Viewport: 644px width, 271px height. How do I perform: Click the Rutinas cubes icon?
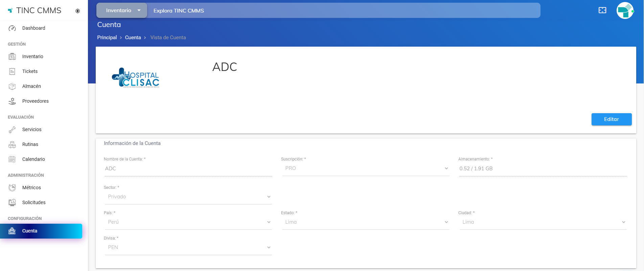(x=12, y=144)
